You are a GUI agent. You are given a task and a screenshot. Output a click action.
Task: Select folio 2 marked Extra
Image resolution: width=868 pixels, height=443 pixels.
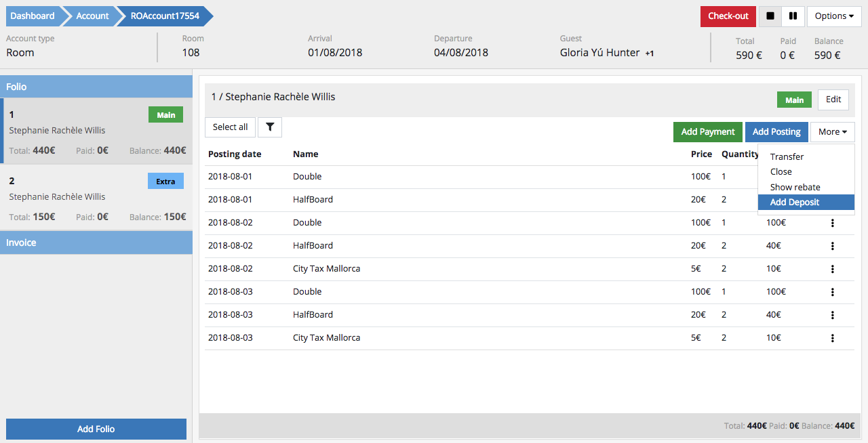[x=96, y=198]
